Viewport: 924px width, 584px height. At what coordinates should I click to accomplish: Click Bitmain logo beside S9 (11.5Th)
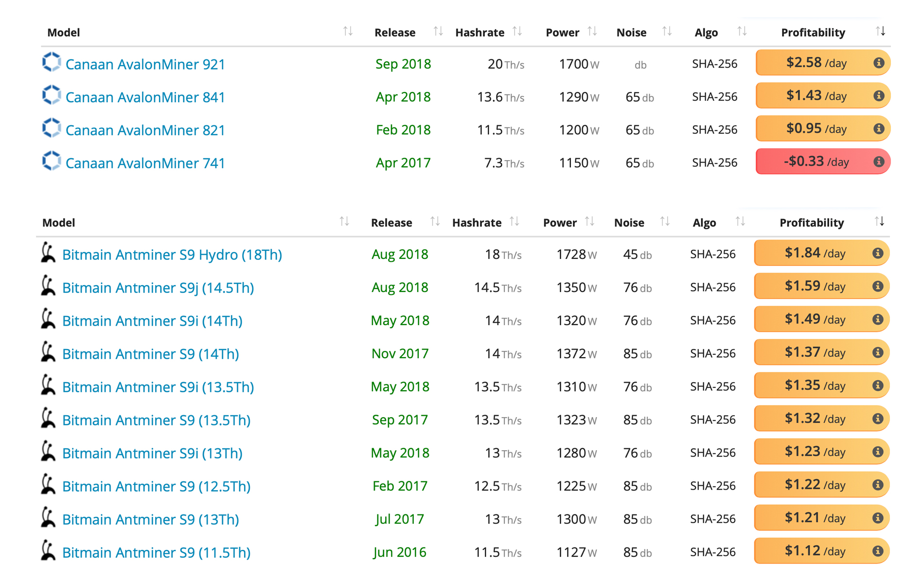pyautogui.click(x=48, y=550)
